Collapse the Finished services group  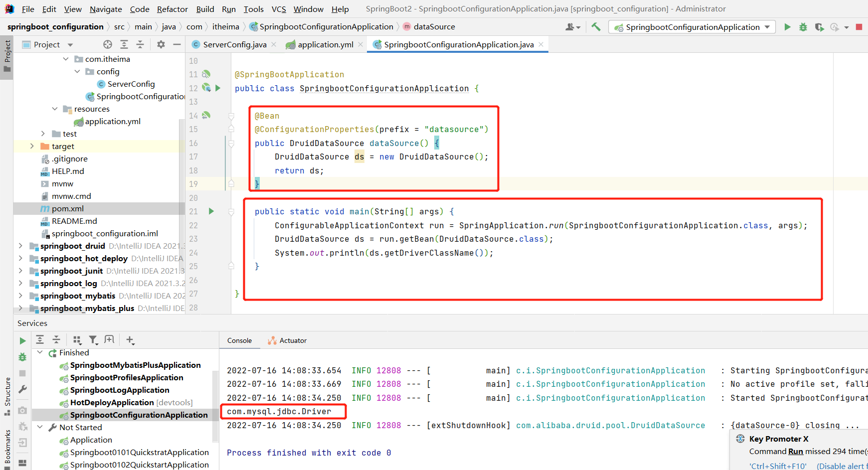click(40, 352)
